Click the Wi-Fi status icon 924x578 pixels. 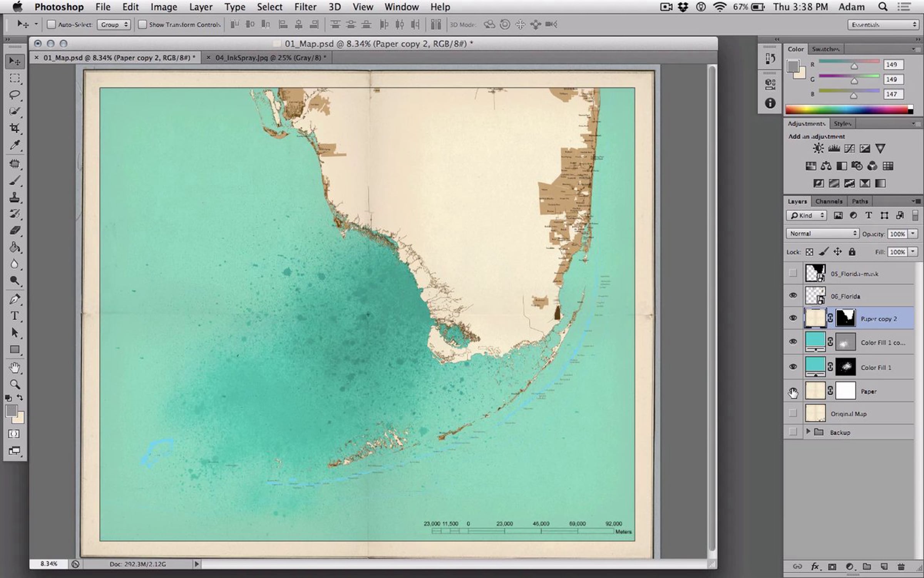click(x=720, y=7)
